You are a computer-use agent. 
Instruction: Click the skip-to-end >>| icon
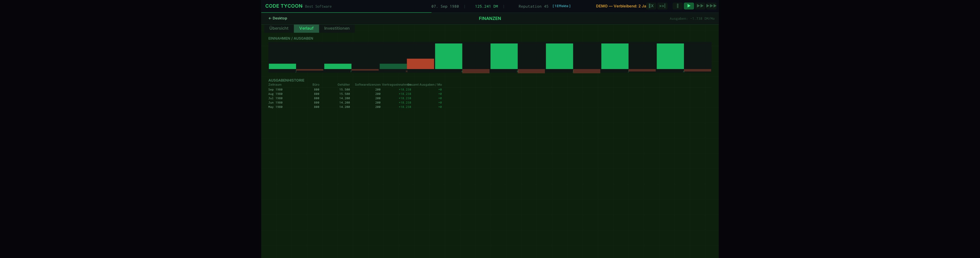pos(662,6)
